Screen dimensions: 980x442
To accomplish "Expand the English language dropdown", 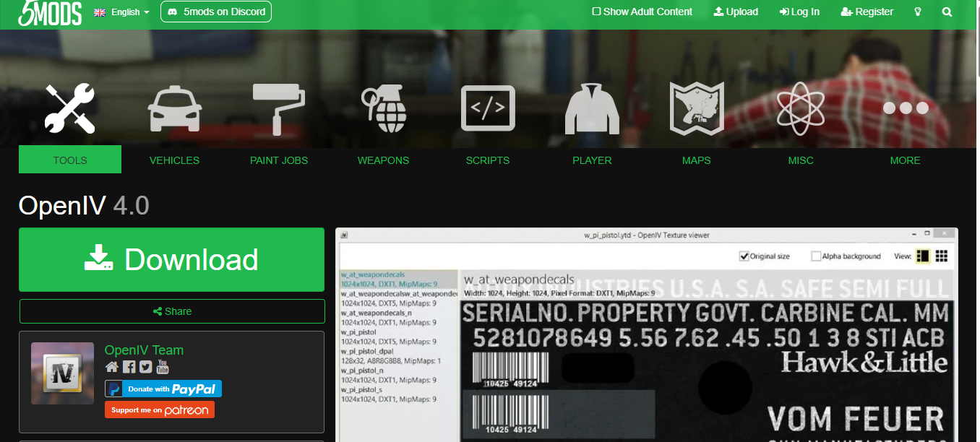I will tap(122, 12).
